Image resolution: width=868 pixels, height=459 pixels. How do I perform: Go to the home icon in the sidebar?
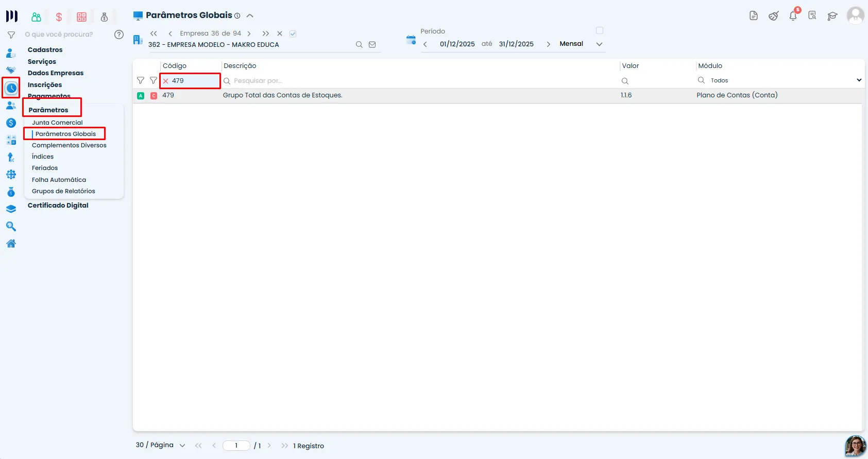click(x=11, y=244)
